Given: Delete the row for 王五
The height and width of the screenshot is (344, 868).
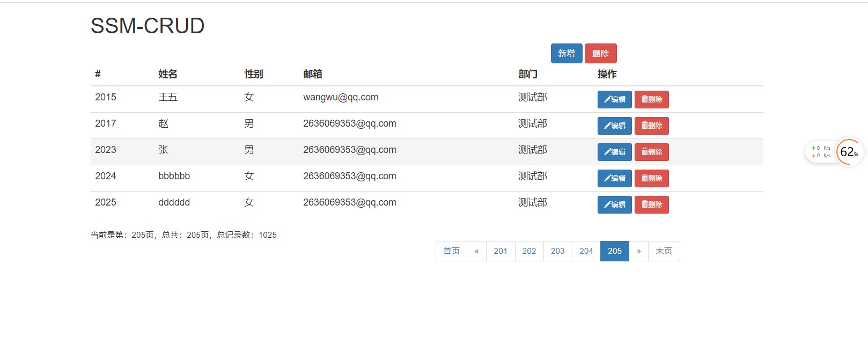Looking at the screenshot, I should coord(652,99).
